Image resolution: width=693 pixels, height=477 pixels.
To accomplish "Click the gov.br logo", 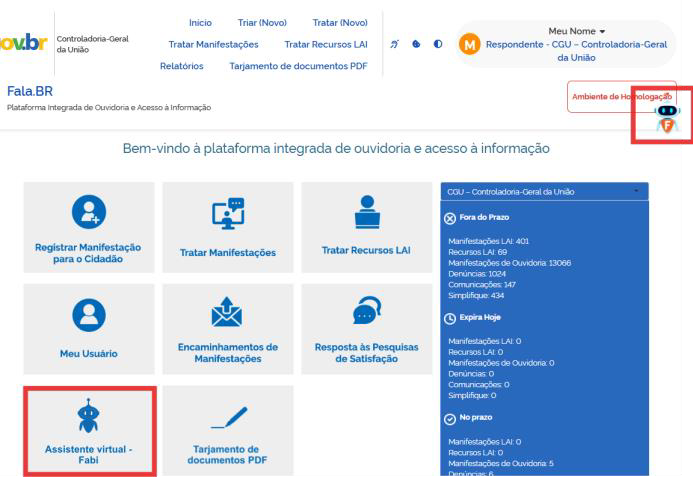I will pyautogui.click(x=23, y=42).
